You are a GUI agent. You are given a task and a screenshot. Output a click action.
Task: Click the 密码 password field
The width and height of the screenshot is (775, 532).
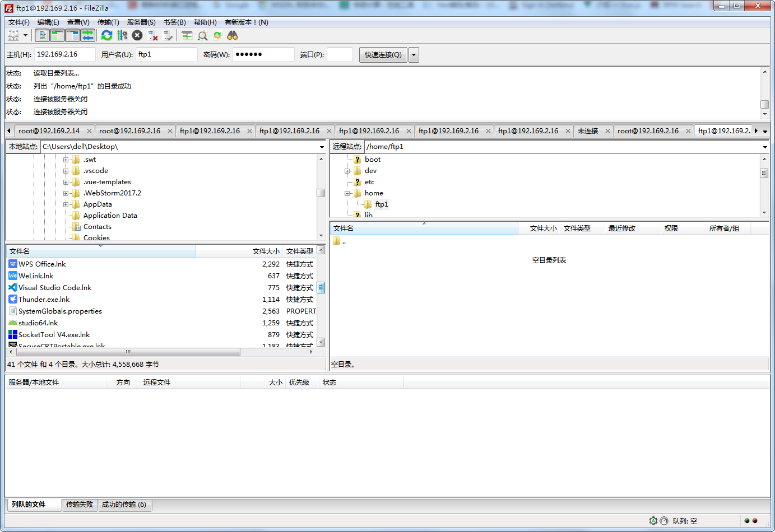263,54
